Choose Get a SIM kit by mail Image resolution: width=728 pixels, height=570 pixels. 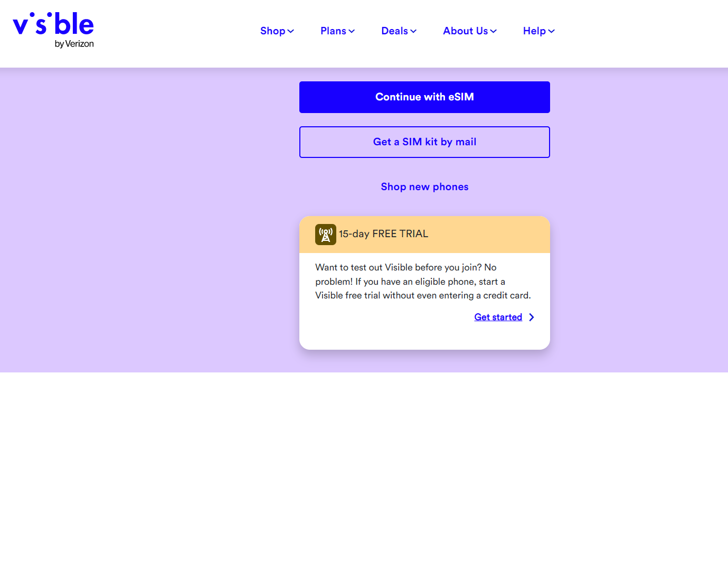[x=424, y=142]
